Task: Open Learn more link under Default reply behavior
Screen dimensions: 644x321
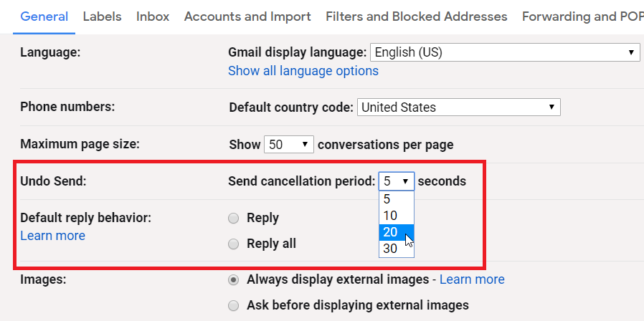Action: [x=52, y=236]
